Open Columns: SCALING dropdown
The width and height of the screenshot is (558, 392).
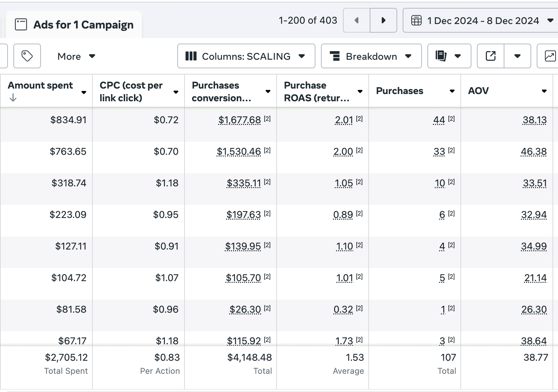coord(246,56)
